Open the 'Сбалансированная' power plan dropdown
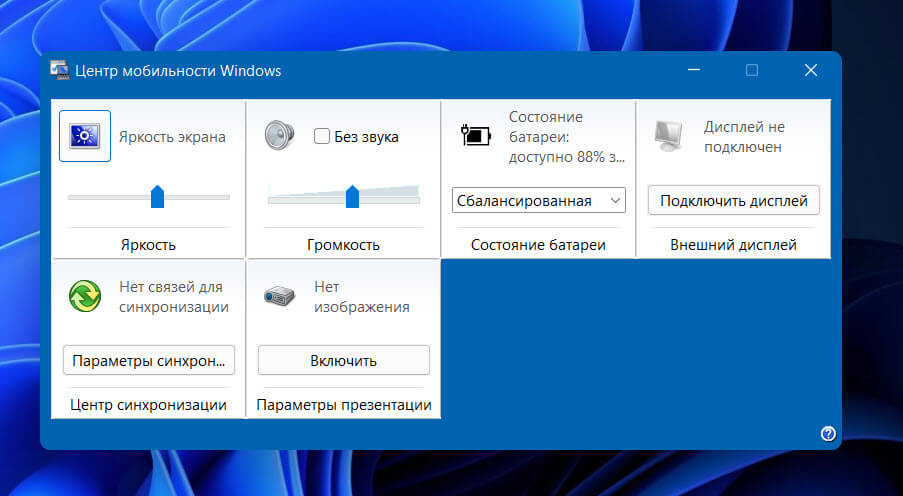The width and height of the screenshot is (903, 496). (538, 200)
